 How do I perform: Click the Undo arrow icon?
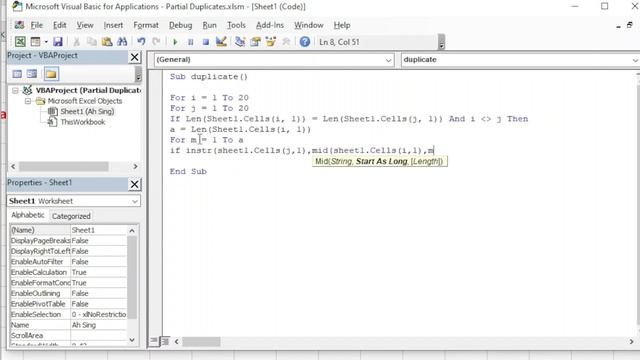[141, 42]
